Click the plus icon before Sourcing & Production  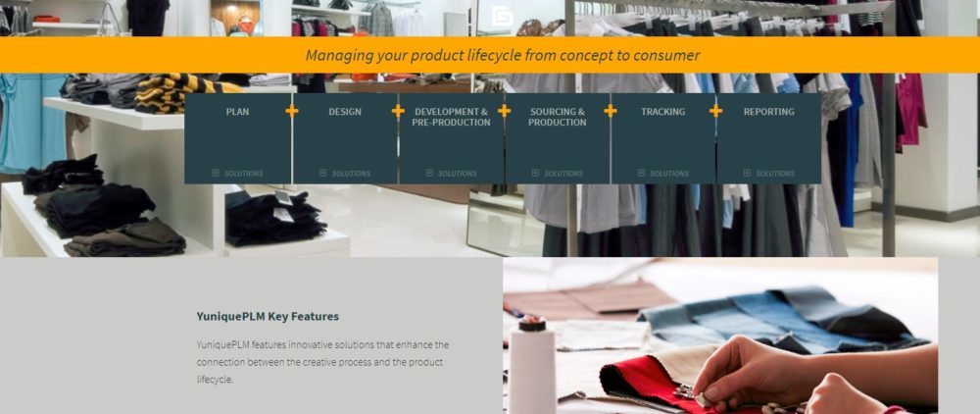[x=504, y=111]
